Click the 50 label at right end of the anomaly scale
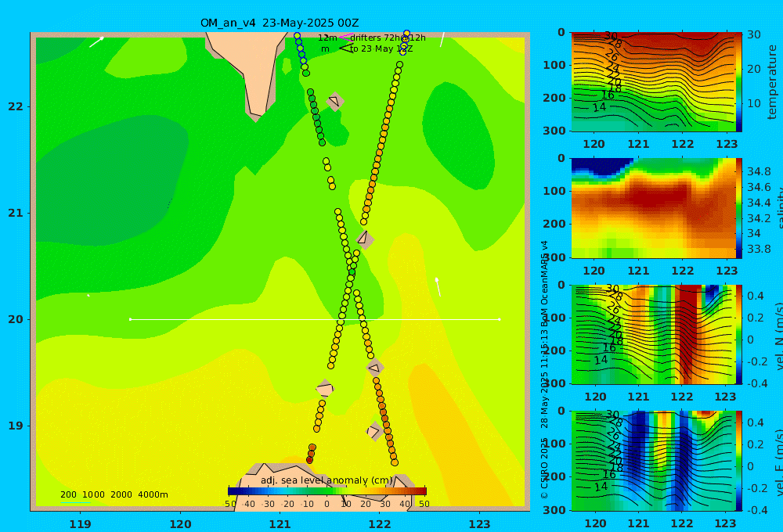 [x=424, y=504]
